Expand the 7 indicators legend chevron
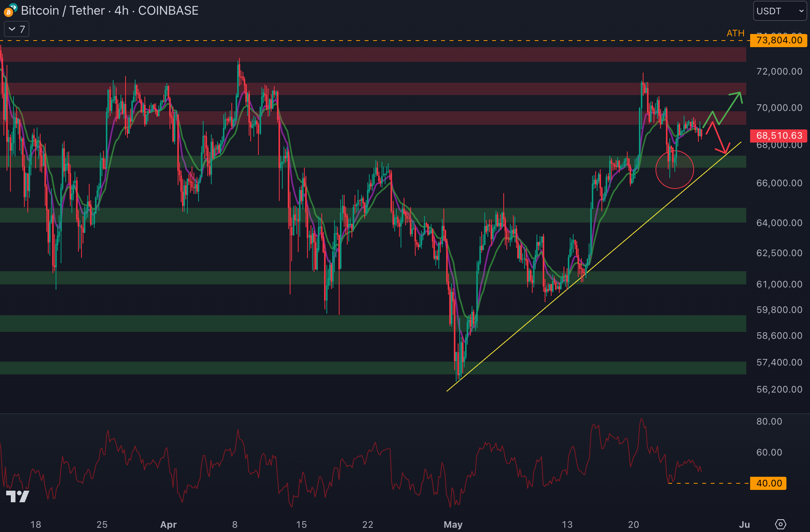The image size is (810, 532). pos(12,29)
